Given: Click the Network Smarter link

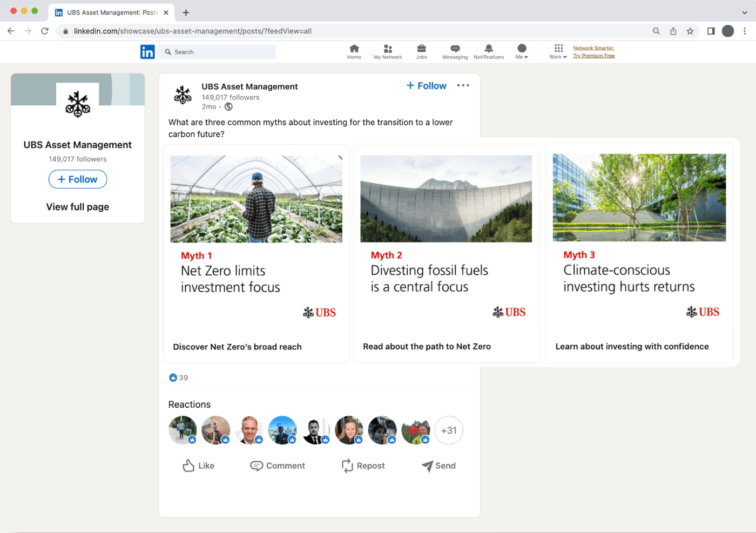Looking at the screenshot, I should tap(594, 48).
